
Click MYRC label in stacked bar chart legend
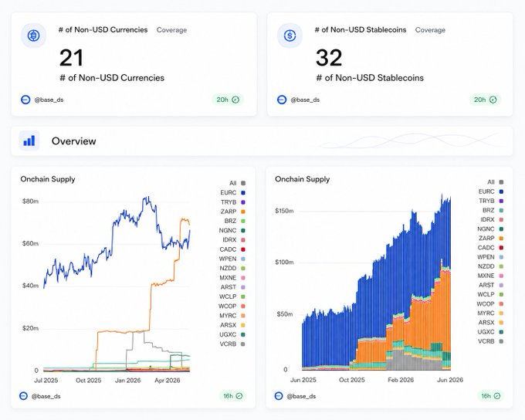(486, 313)
